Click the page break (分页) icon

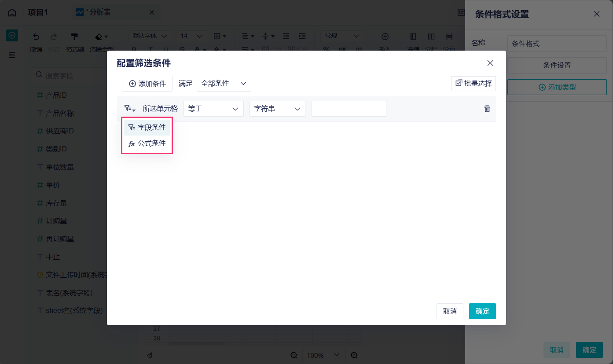[x=449, y=37]
